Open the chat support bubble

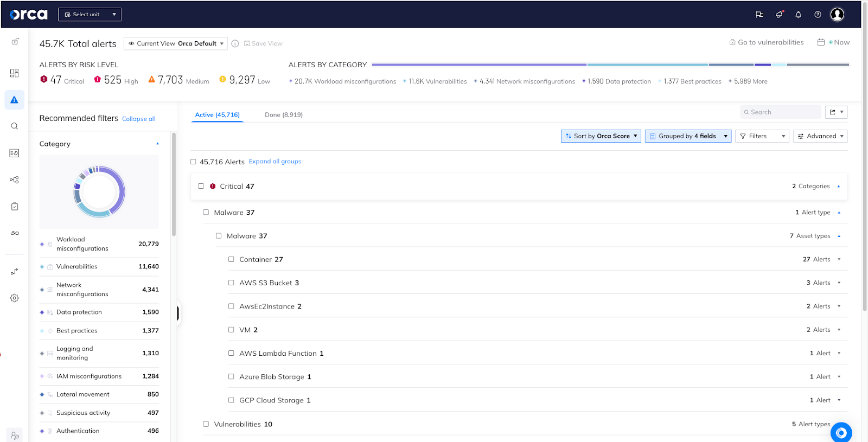click(841, 432)
